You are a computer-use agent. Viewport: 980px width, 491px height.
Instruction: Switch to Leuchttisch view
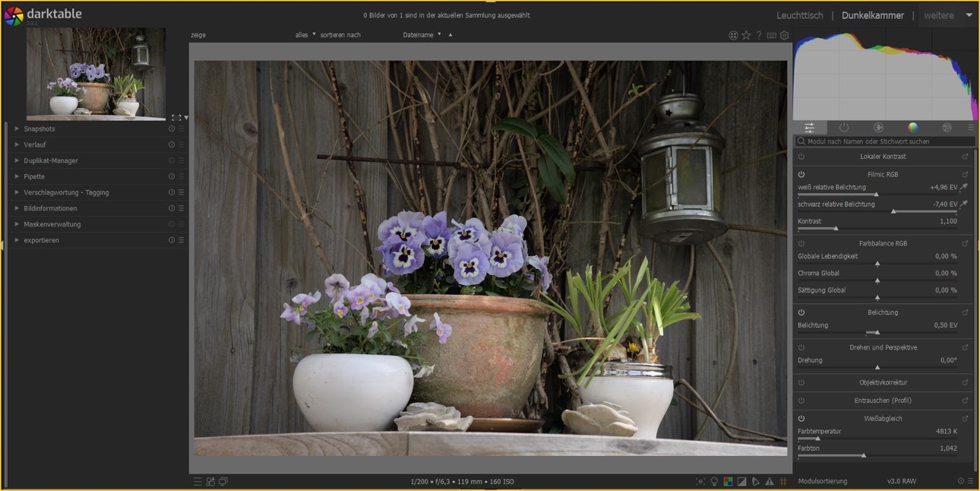pos(799,15)
